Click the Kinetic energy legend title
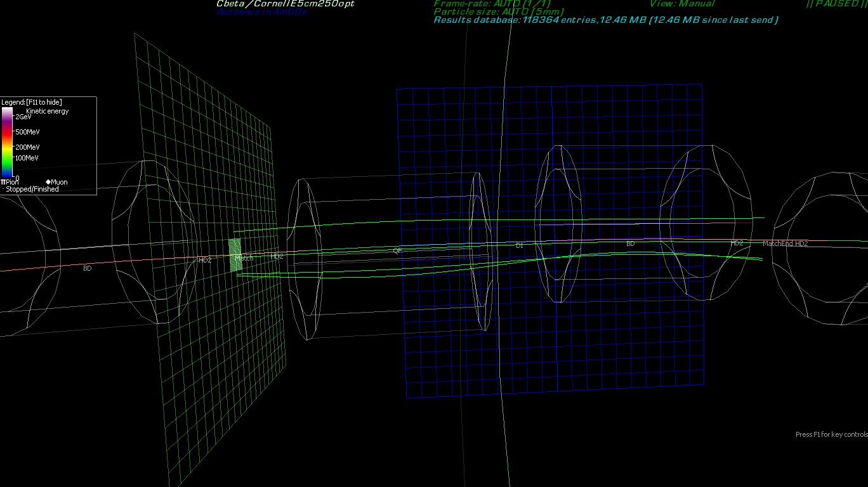 (47, 111)
